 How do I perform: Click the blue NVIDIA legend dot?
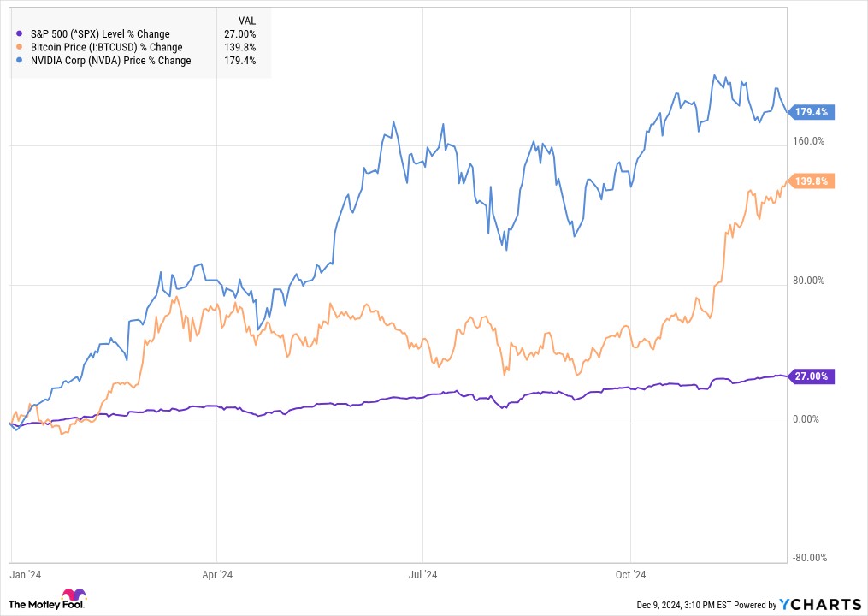[x=20, y=61]
